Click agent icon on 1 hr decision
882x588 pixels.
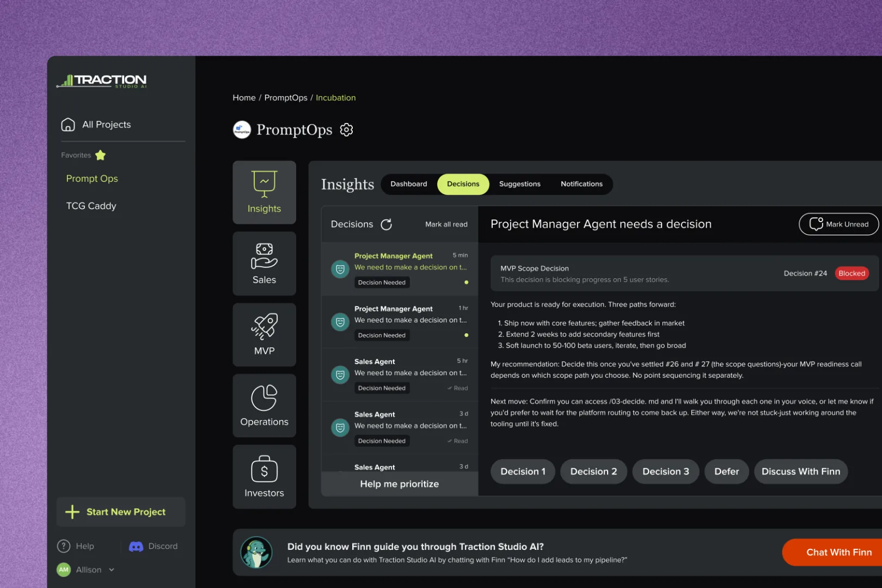(340, 322)
